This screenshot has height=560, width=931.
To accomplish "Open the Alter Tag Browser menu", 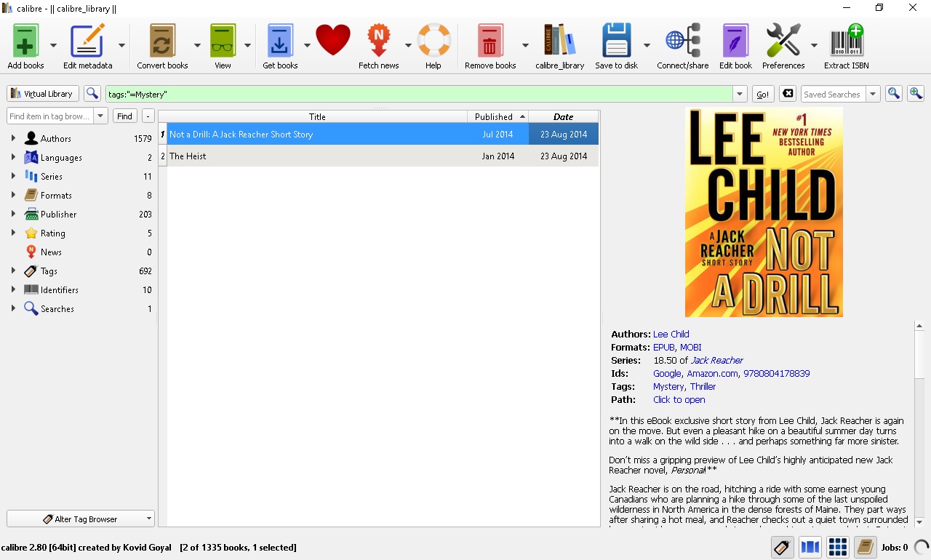I will 81,519.
